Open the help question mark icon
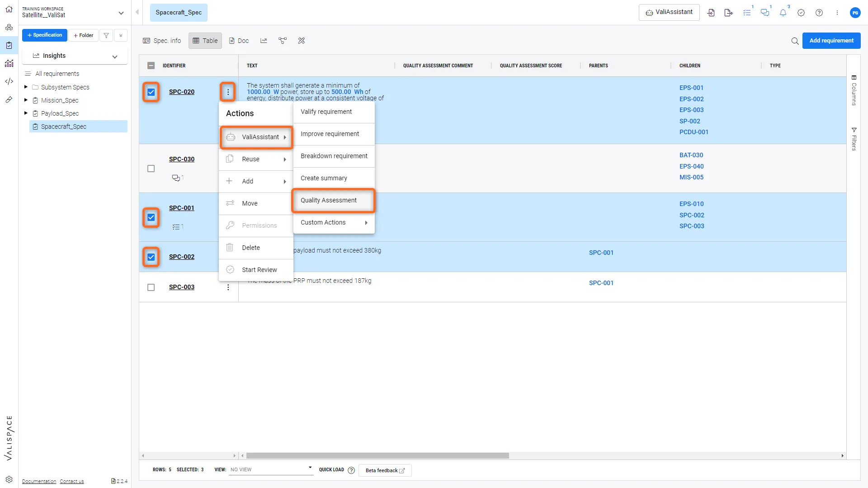868x488 pixels. pyautogui.click(x=819, y=13)
